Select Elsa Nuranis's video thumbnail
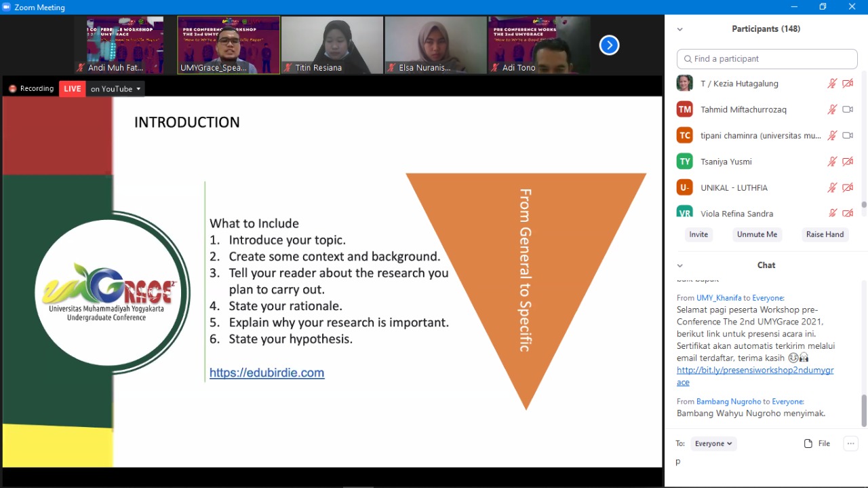 pos(435,45)
